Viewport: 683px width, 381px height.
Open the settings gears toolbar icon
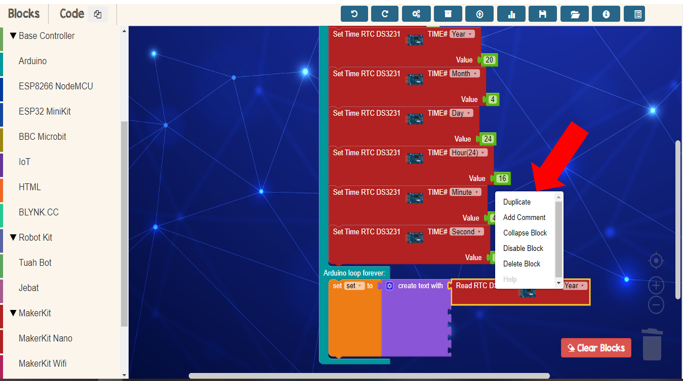click(x=416, y=14)
